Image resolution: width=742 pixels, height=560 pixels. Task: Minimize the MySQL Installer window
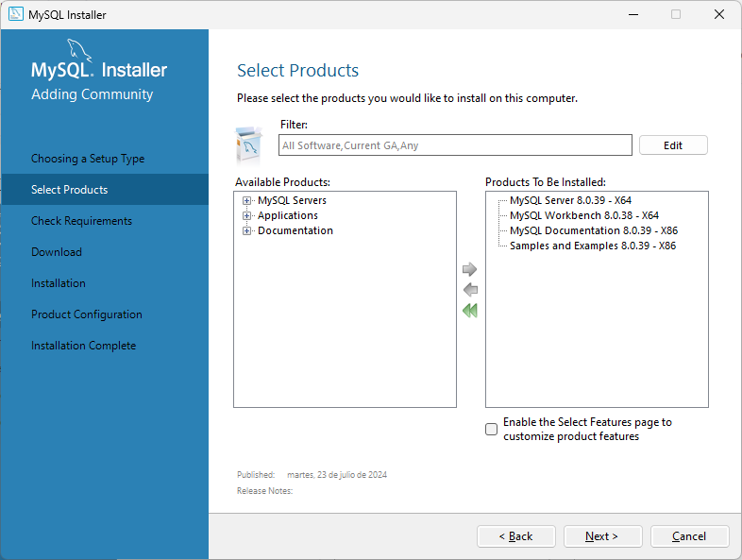point(633,14)
